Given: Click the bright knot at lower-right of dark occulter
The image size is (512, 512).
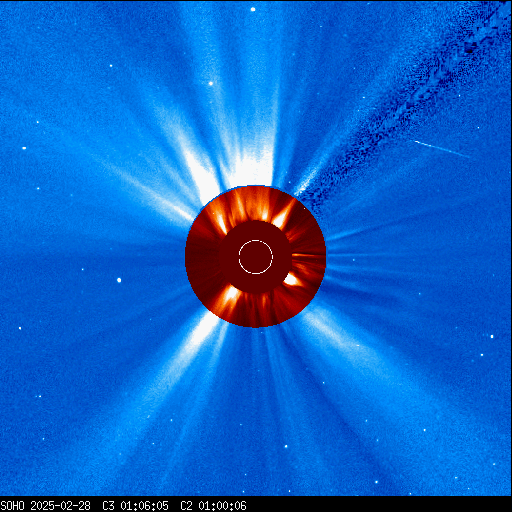Looking at the screenshot, I should (292, 280).
